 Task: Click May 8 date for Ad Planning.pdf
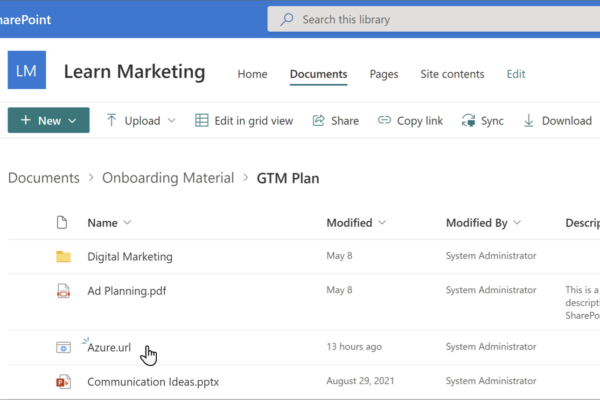coord(339,290)
